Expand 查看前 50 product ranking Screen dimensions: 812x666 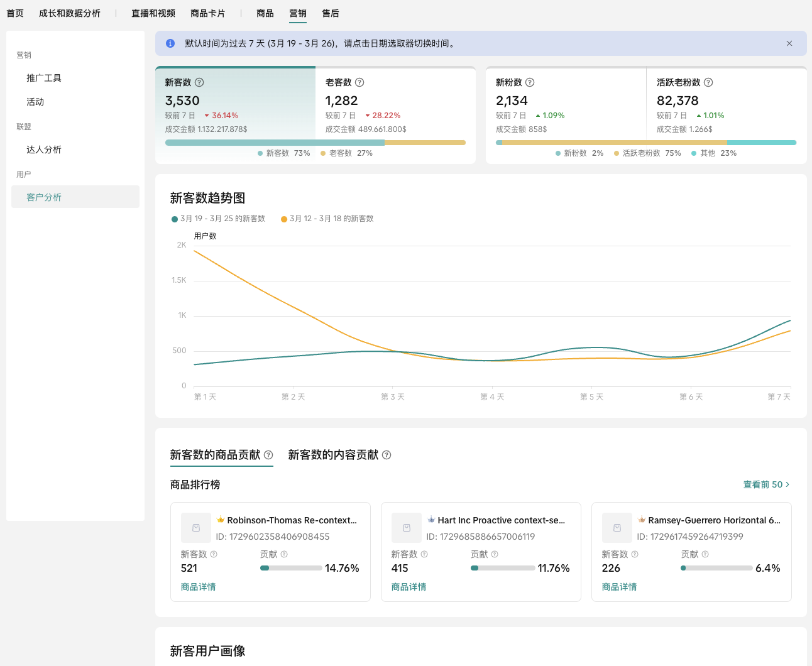(766, 484)
